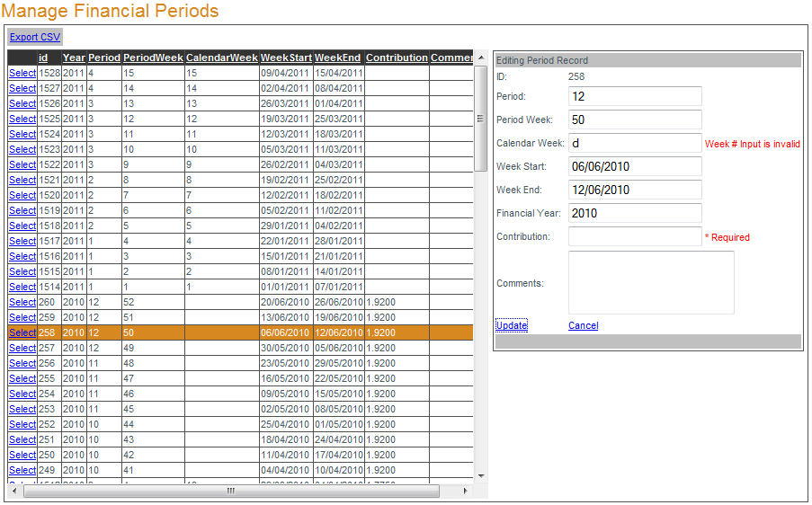812x505 pixels.
Task: Select the row with id 260
Action: tap(22, 302)
